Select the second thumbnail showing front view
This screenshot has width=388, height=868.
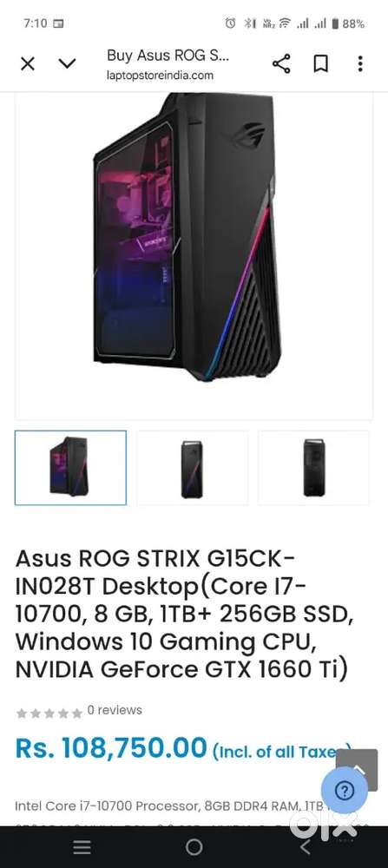(x=192, y=468)
